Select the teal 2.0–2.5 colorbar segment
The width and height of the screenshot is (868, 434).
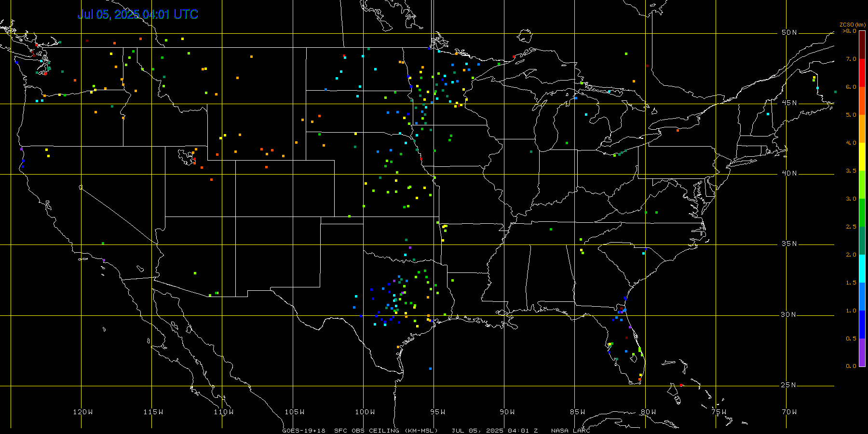tap(862, 241)
